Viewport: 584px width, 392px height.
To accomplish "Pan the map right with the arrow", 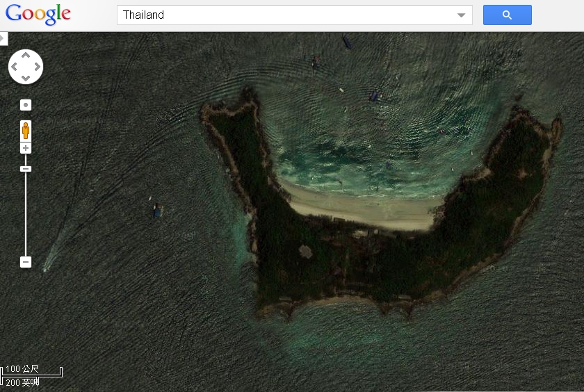I will click(37, 67).
